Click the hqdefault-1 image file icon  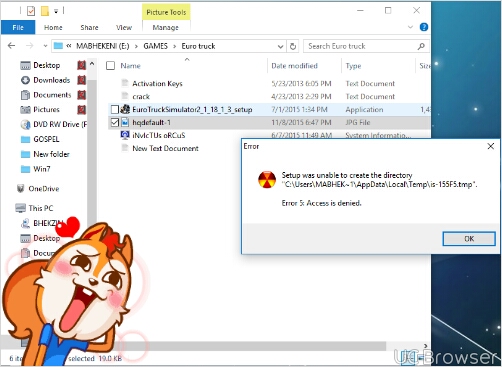pyautogui.click(x=125, y=122)
